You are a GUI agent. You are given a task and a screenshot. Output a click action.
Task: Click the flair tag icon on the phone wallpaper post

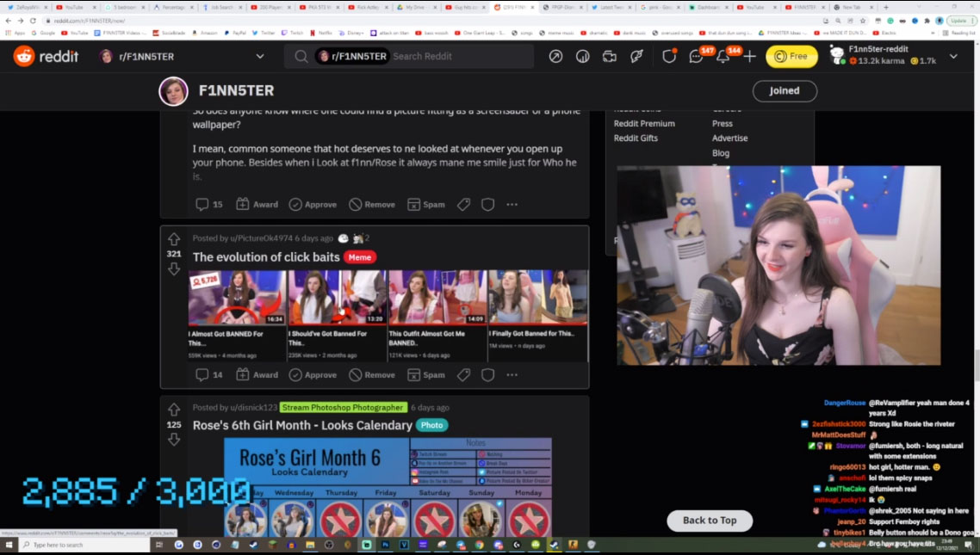[x=463, y=204]
